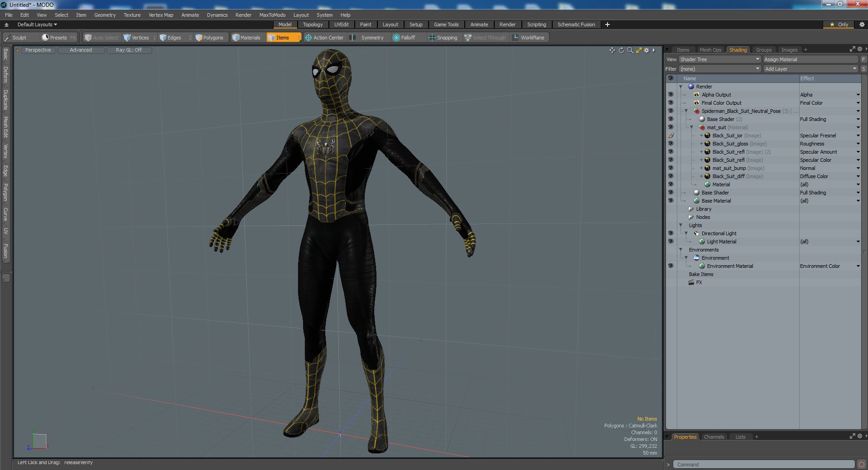Viewport: 868px width, 470px height.
Task: Click the viewport zoom magnifier icon
Action: pyautogui.click(x=630, y=50)
